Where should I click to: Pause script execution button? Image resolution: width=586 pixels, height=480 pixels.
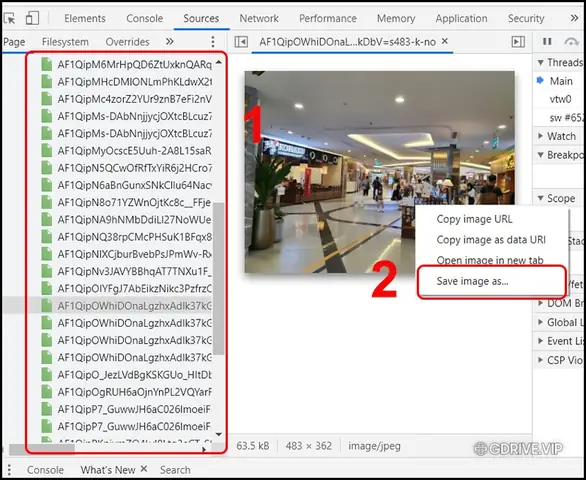click(x=547, y=41)
